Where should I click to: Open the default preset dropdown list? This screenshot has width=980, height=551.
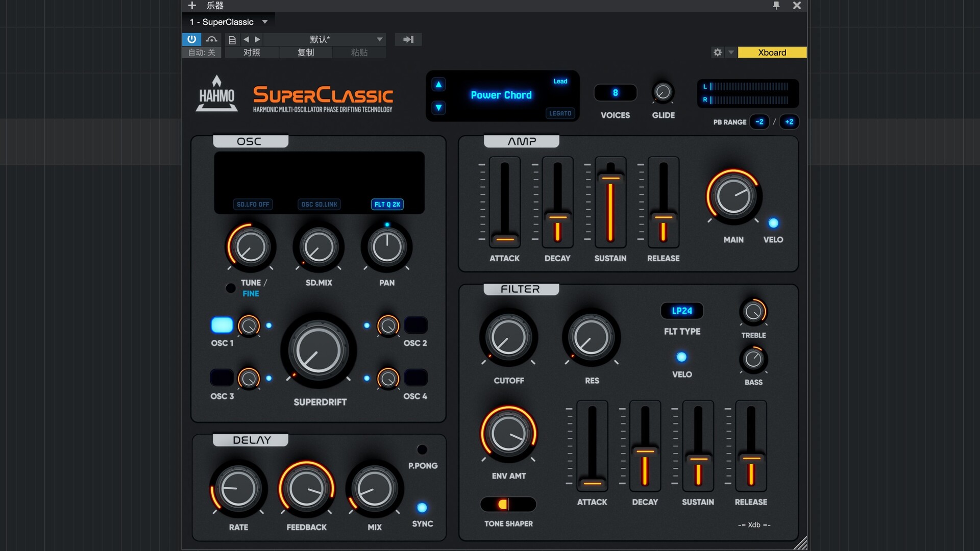379,39
